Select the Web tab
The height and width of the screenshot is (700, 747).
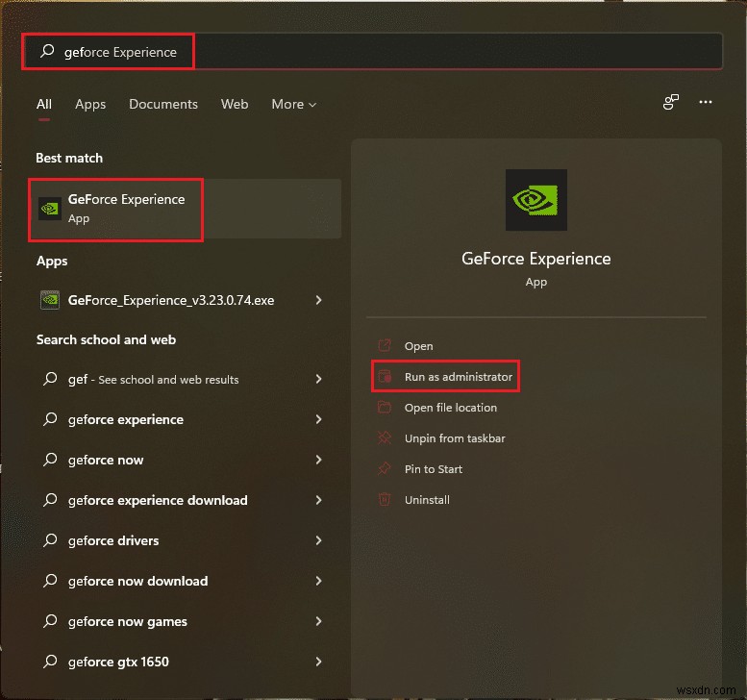click(x=235, y=104)
